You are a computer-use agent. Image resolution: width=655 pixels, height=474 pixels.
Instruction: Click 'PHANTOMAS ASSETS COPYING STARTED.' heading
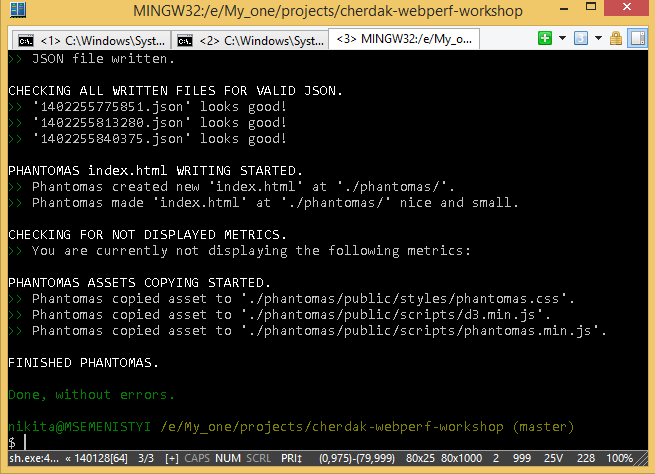pyautogui.click(x=139, y=283)
